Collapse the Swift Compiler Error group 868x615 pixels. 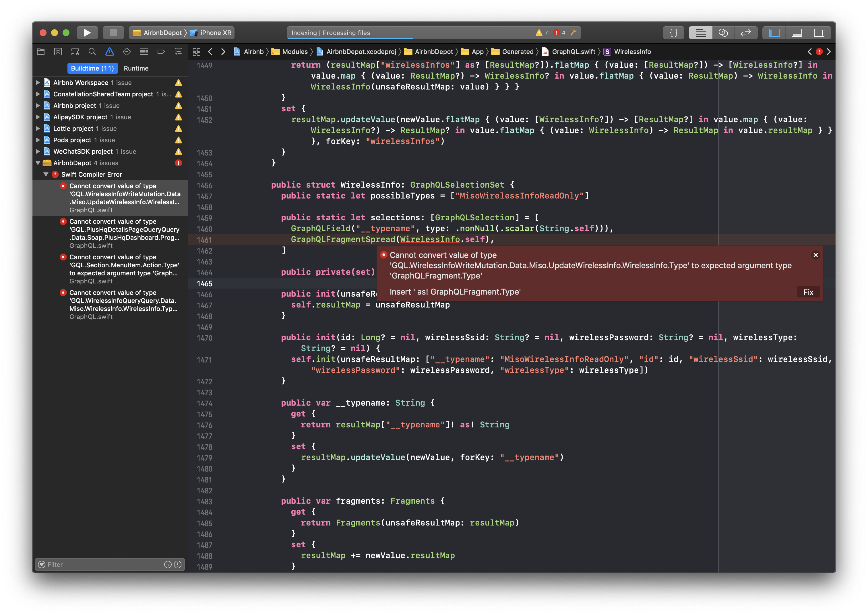coord(46,175)
